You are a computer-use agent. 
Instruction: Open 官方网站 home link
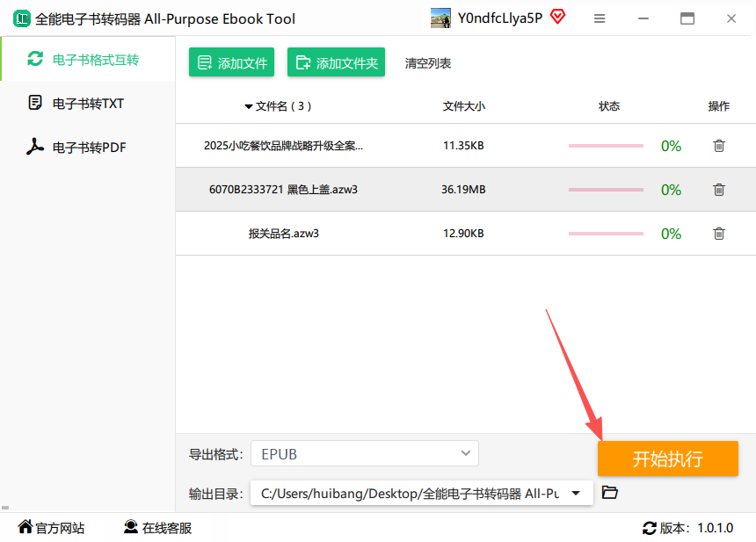[51, 528]
